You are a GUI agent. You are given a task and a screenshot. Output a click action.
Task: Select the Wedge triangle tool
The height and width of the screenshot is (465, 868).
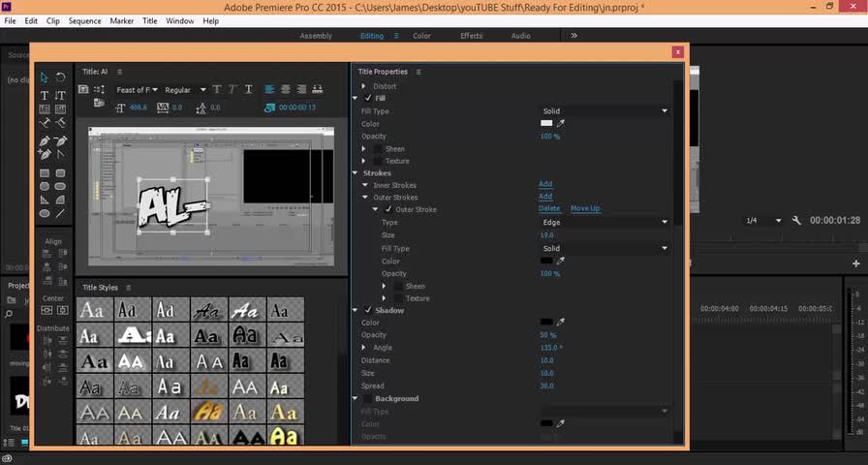coord(45,200)
